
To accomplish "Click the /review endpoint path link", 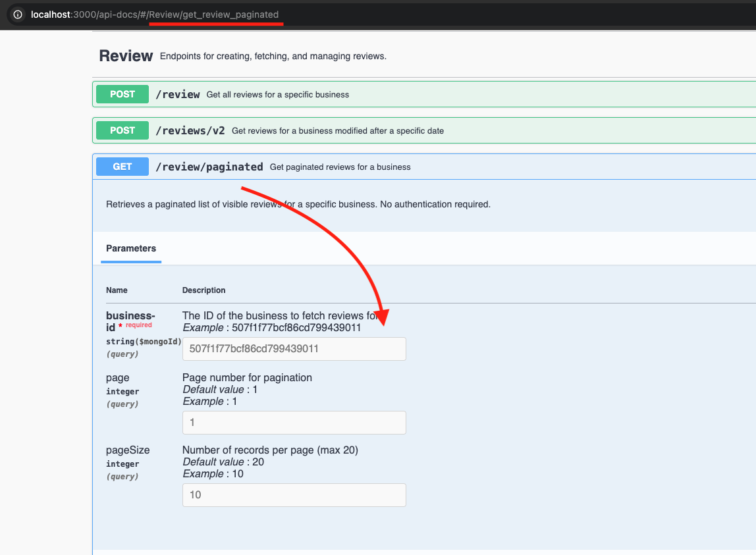I will pos(178,94).
